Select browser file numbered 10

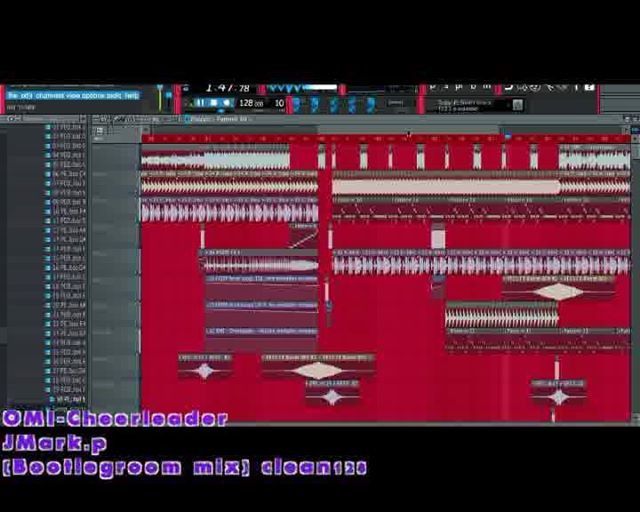click(65, 211)
